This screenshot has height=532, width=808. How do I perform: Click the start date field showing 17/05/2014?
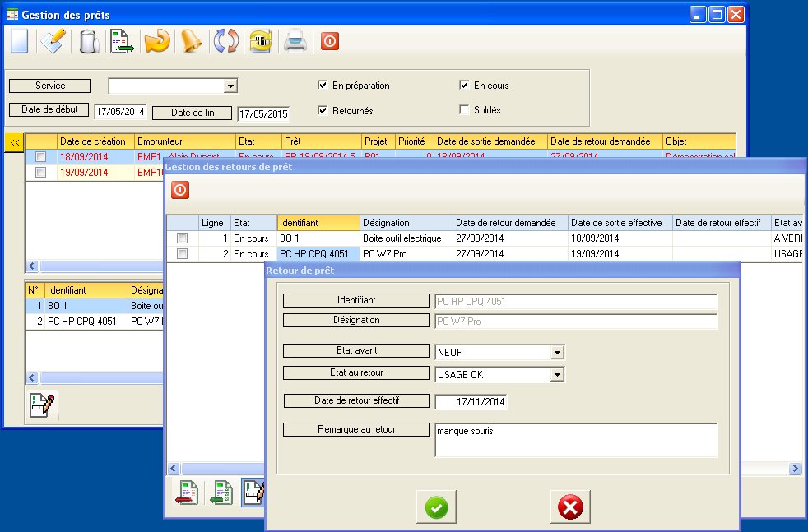pos(121,112)
